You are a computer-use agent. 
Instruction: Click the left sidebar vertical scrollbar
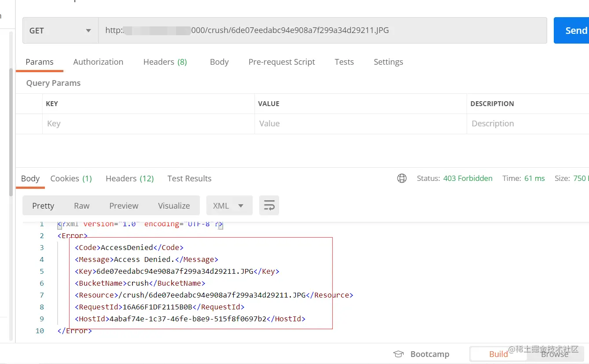[x=11, y=132]
